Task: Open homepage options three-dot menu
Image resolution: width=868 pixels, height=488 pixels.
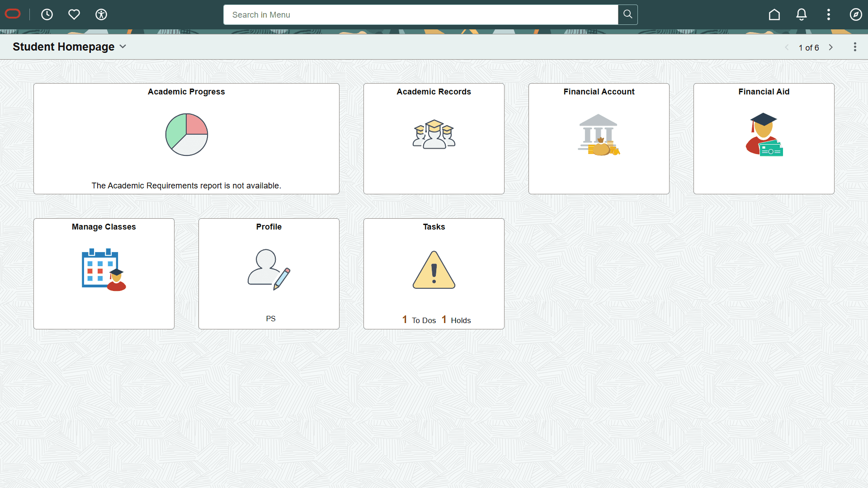Action: (x=855, y=47)
